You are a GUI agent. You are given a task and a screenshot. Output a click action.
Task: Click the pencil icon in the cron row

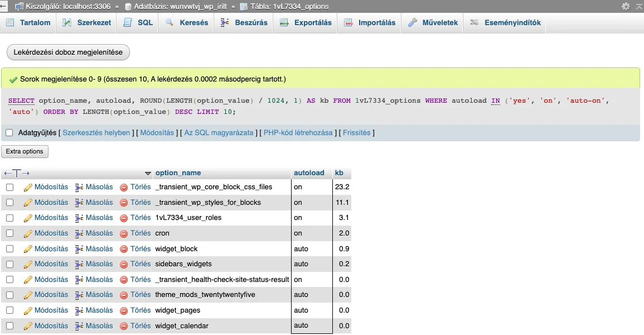click(x=28, y=233)
